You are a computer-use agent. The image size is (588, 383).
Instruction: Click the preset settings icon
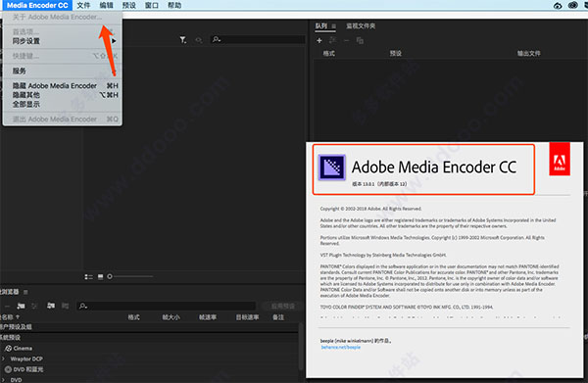pyautogui.click(x=35, y=307)
